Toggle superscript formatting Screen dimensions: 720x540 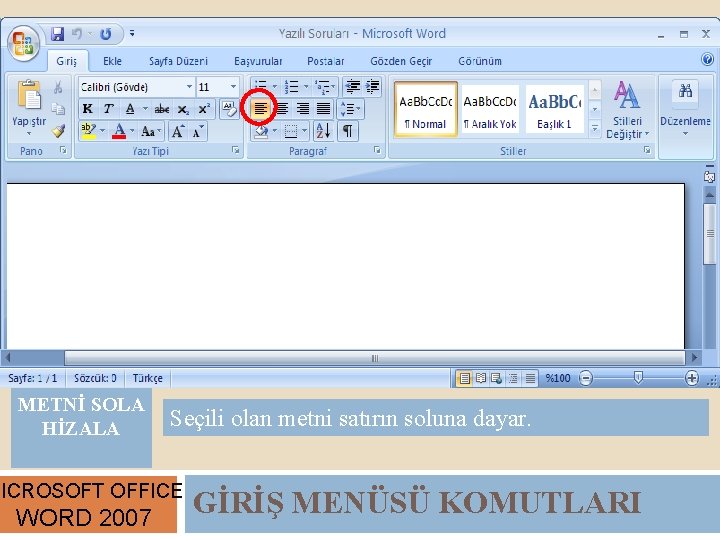[204, 109]
